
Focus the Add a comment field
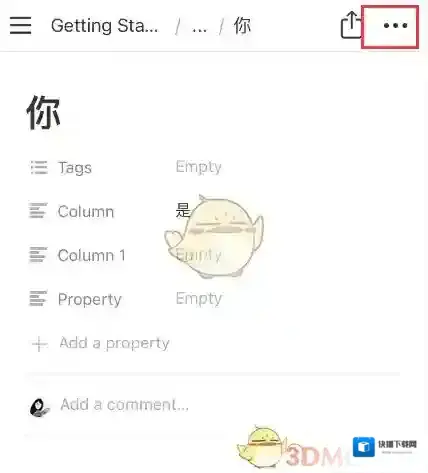point(125,404)
